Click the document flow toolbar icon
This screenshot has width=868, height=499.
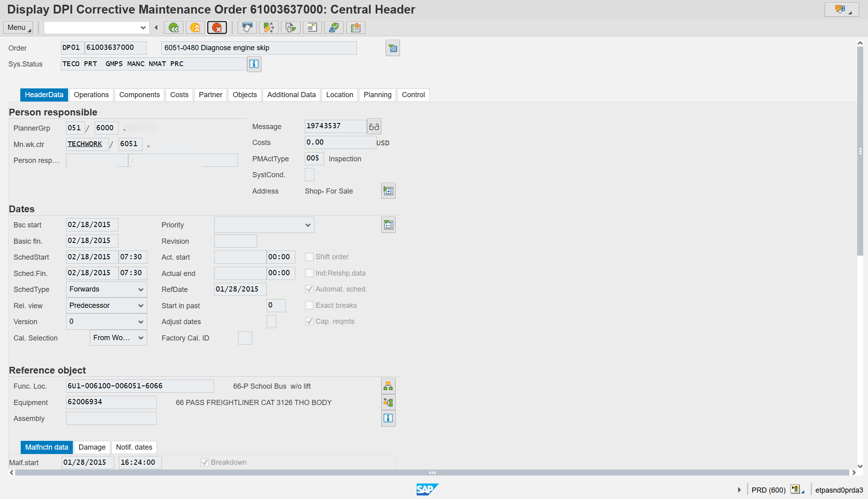pos(291,27)
